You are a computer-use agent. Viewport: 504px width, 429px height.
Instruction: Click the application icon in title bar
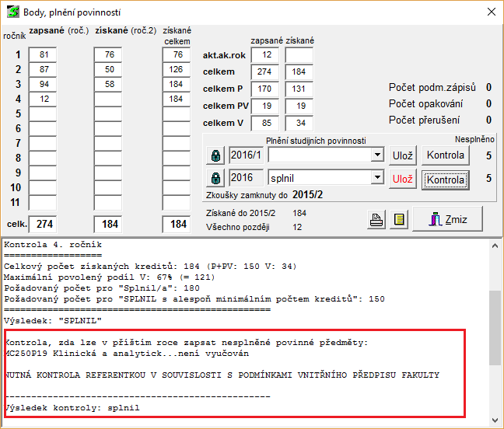13,12
